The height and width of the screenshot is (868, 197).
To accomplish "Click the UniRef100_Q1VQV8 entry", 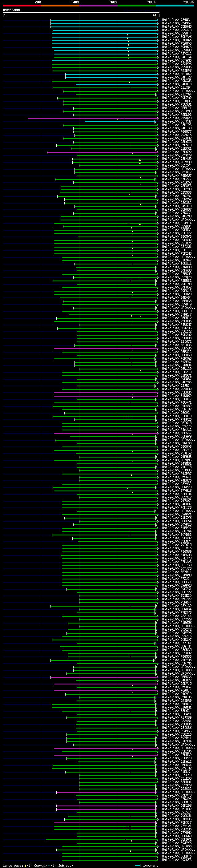I will [x=176, y=118].
